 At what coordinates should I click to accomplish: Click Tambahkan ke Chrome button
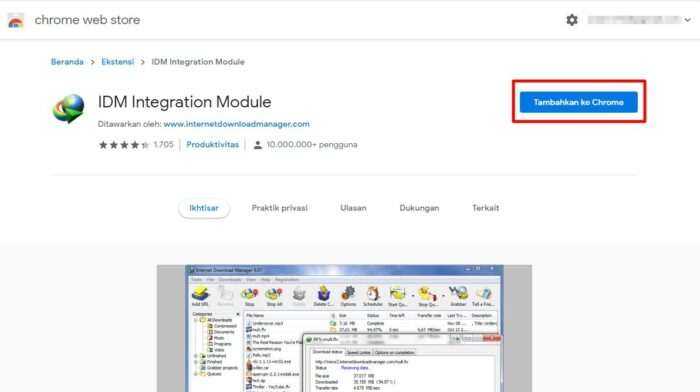[x=579, y=102]
